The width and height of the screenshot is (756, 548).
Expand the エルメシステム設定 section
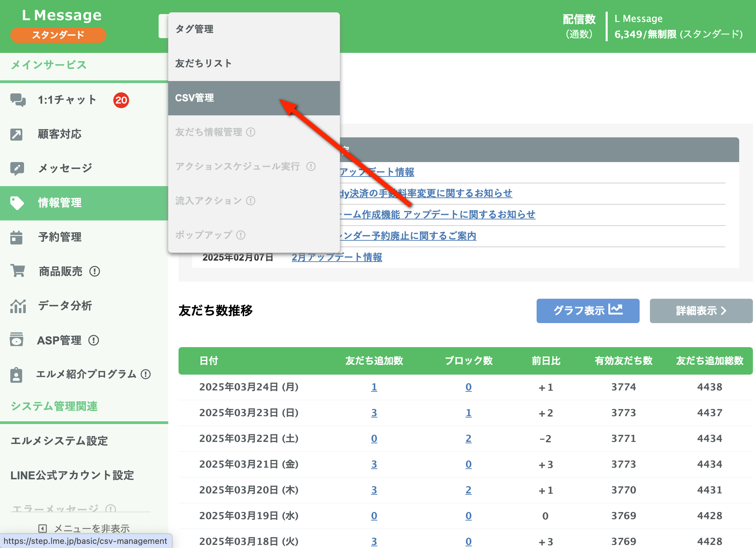click(x=59, y=441)
